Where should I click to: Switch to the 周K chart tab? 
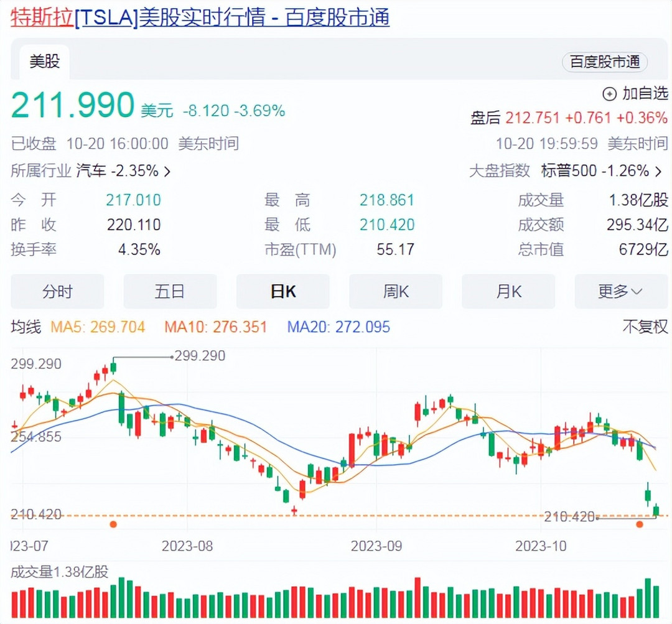(396, 291)
